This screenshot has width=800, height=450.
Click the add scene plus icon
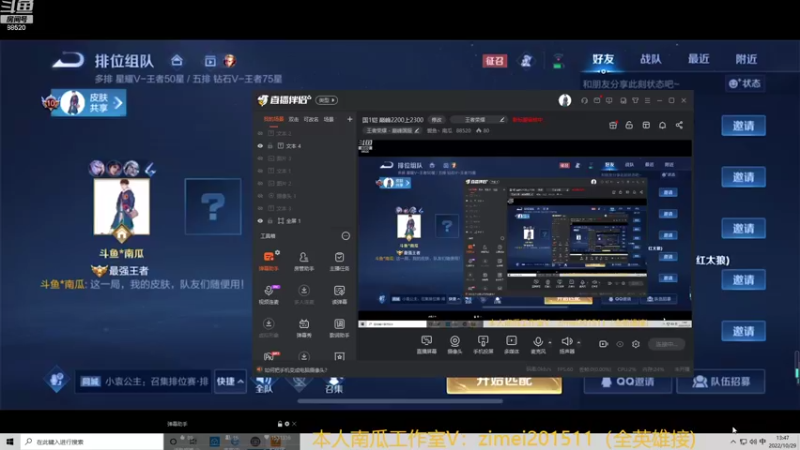[x=349, y=119]
